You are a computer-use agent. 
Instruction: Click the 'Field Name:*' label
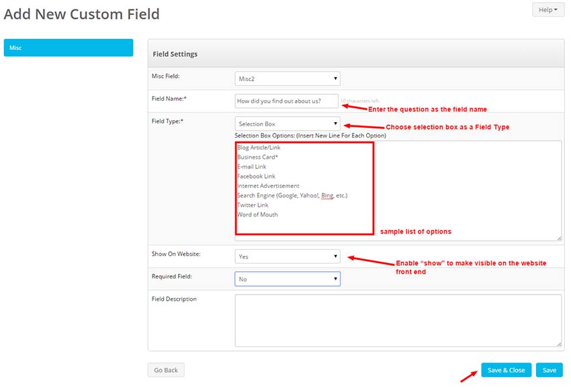[169, 99]
